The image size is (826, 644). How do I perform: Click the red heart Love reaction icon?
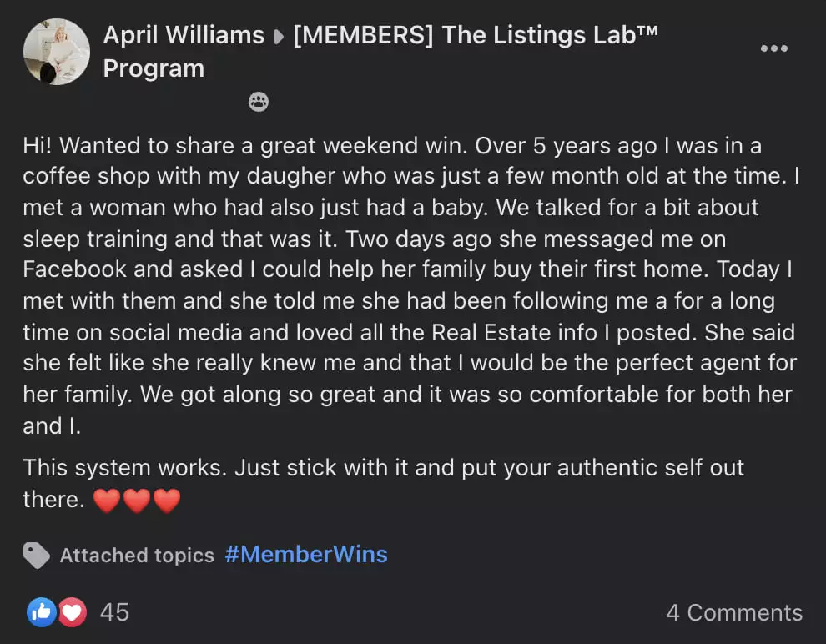click(x=72, y=612)
